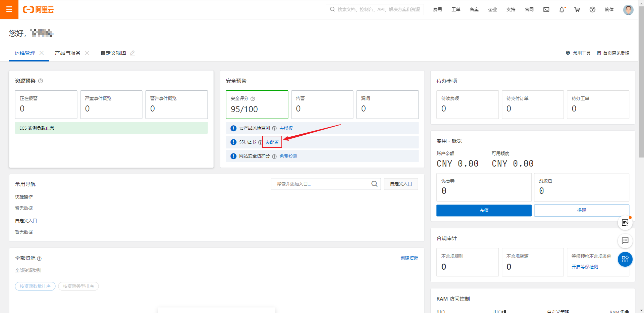Click 免费检测 link for website protection
644x313 pixels.
pos(288,156)
